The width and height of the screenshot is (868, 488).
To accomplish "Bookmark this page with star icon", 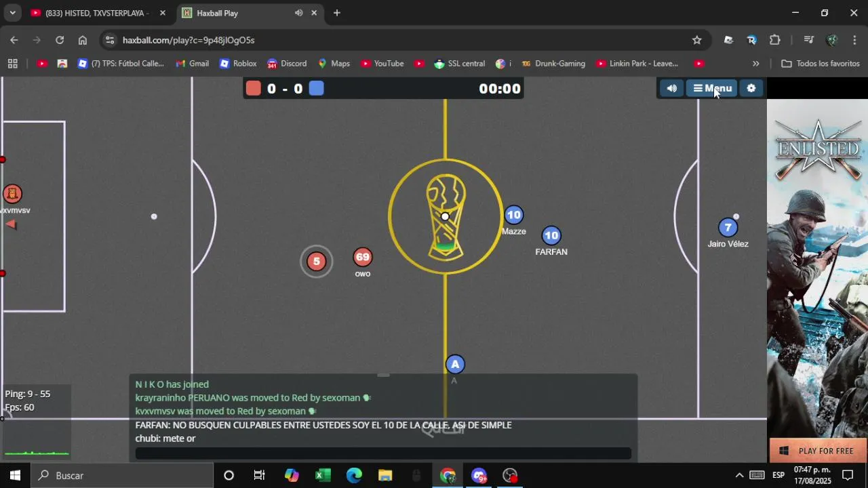I will (696, 40).
